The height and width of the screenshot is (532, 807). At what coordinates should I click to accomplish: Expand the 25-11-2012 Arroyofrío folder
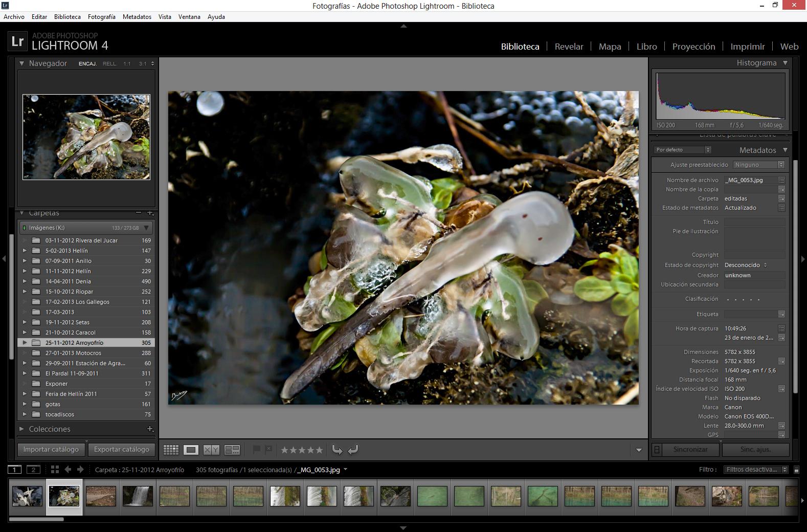point(25,343)
